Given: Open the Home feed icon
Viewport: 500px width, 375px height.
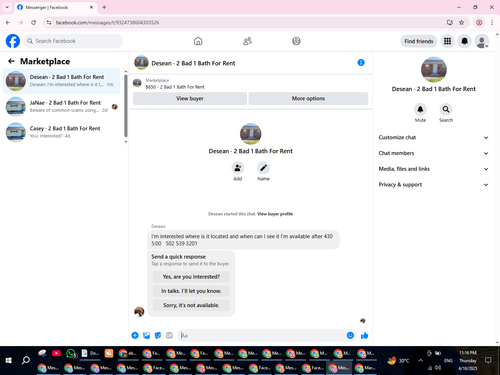Looking at the screenshot, I should coord(198,41).
